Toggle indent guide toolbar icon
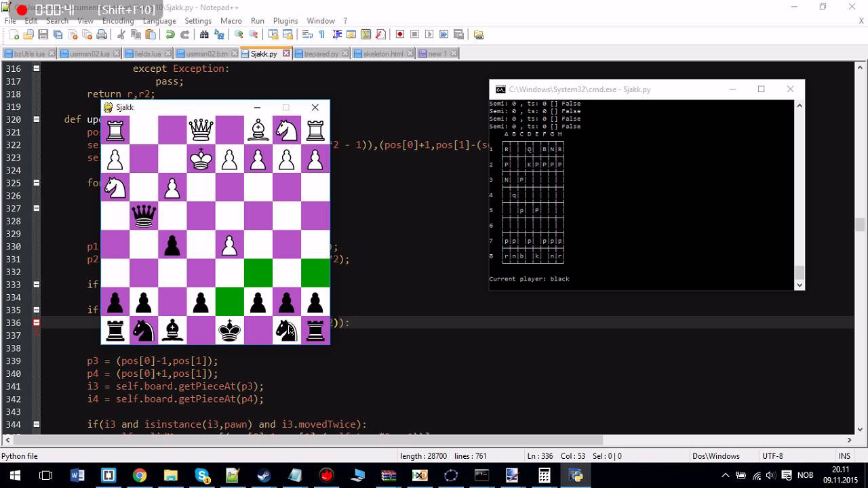This screenshot has height=488, width=868. (336, 35)
